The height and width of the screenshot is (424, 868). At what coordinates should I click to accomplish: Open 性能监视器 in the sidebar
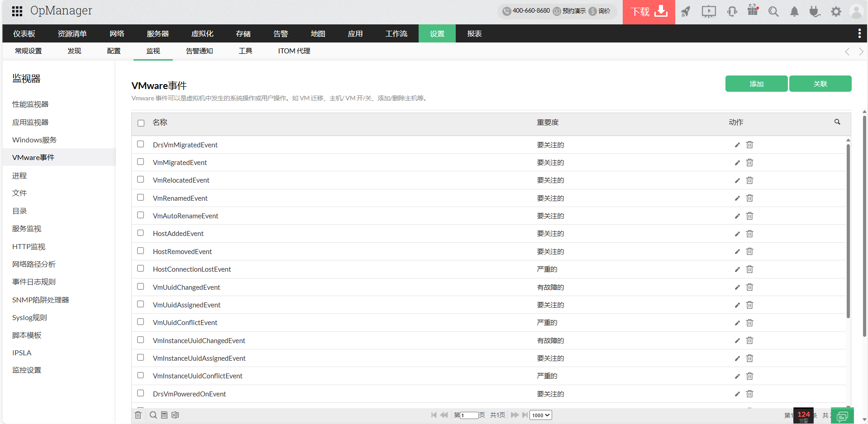[x=30, y=104]
